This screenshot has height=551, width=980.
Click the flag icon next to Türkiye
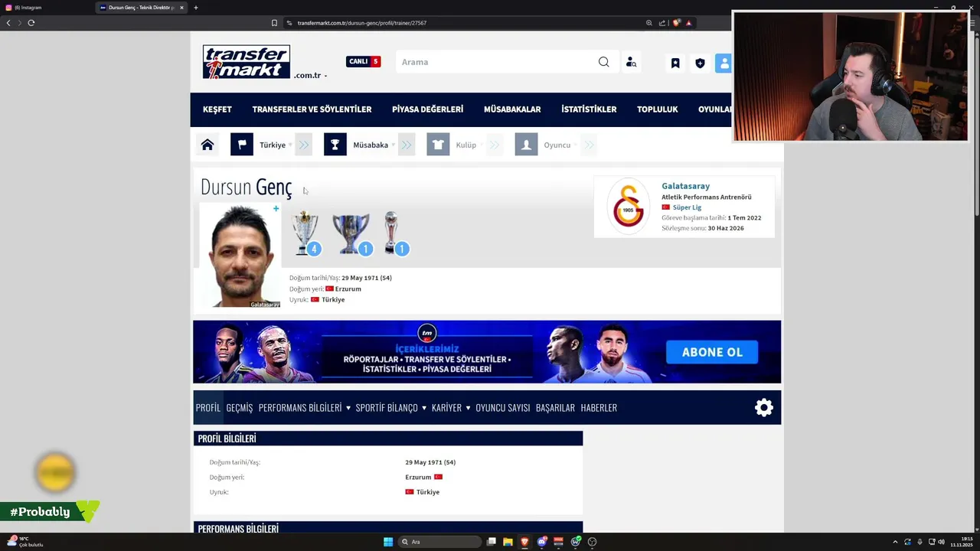(242, 145)
